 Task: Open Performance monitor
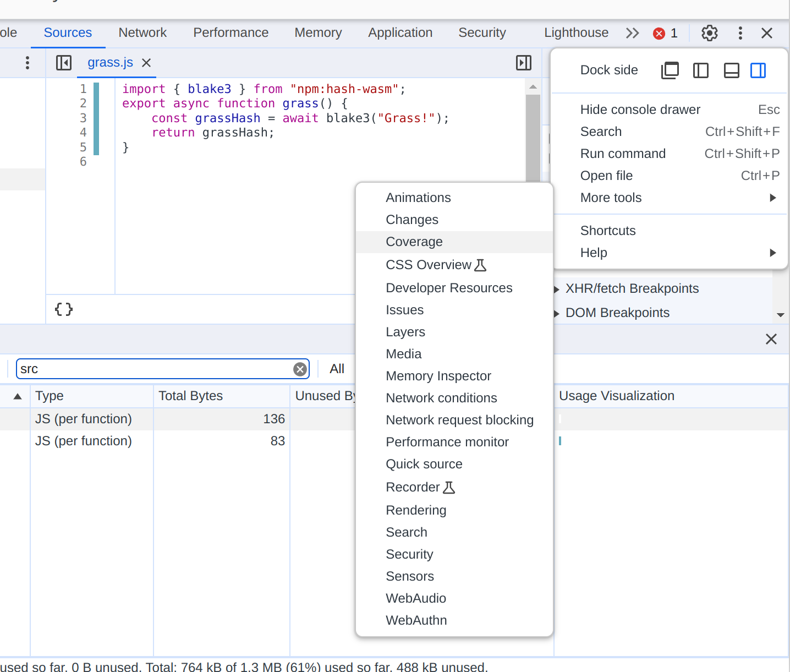click(x=454, y=442)
